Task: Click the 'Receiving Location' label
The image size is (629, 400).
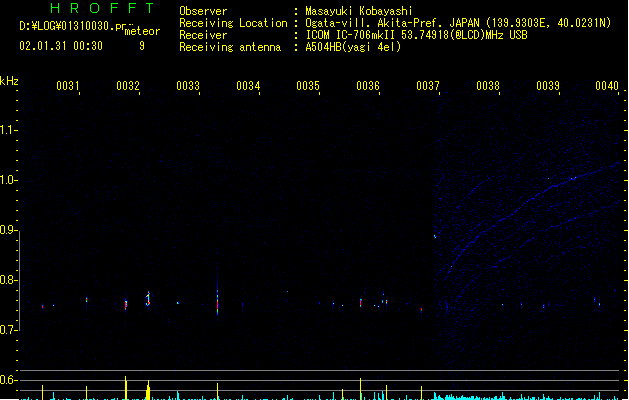Action: tap(233, 23)
